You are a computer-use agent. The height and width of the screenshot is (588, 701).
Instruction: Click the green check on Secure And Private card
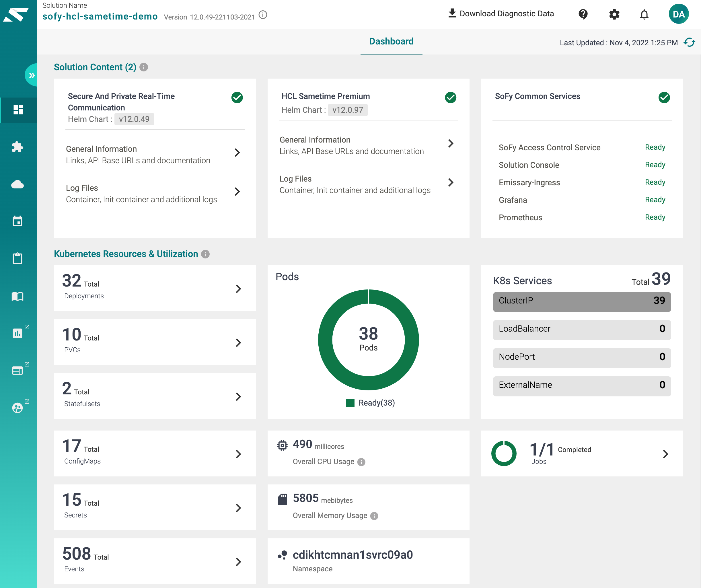pyautogui.click(x=237, y=98)
